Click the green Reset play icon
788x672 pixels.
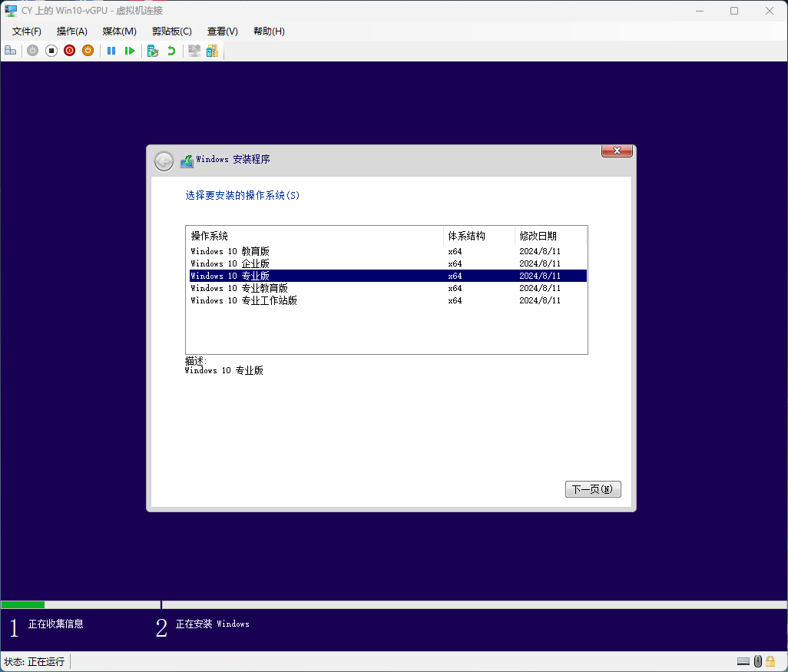pyautogui.click(x=130, y=51)
